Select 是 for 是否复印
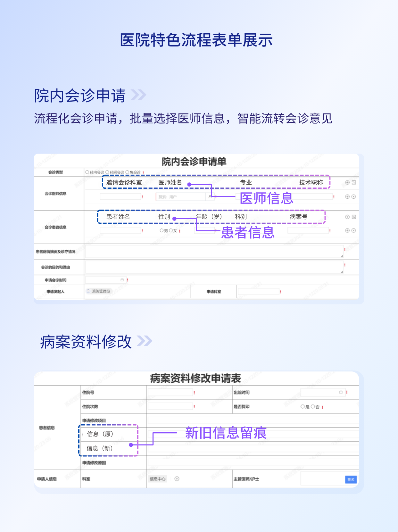 pyautogui.click(x=303, y=407)
